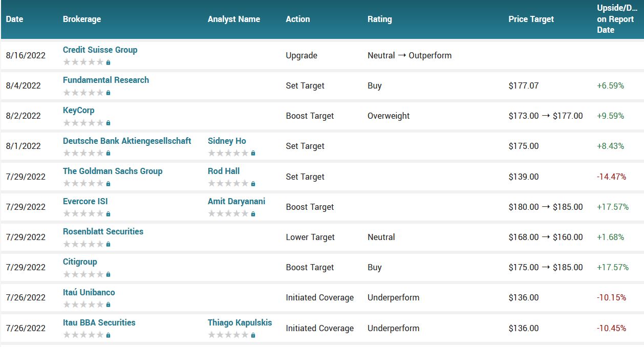Sort by the Action column header
Screen dimensions: 644x347
tap(298, 19)
